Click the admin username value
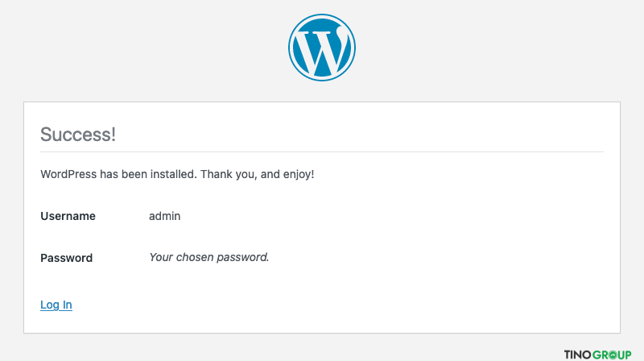 tap(164, 216)
